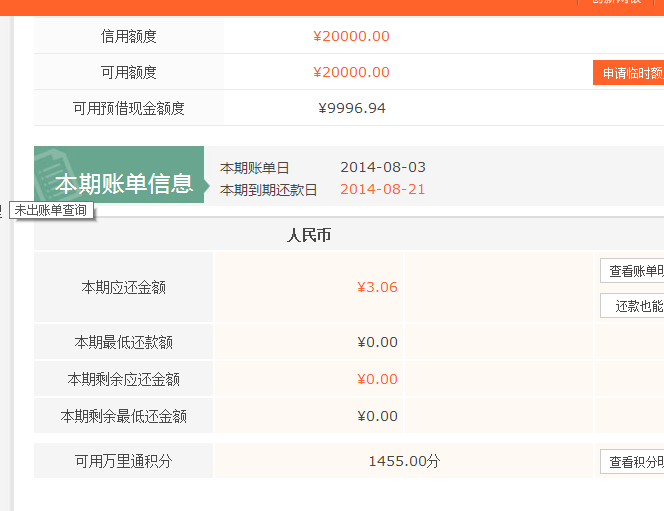Click the 本期应还金额 row label
Screen dimensions: 664x511
124,287
